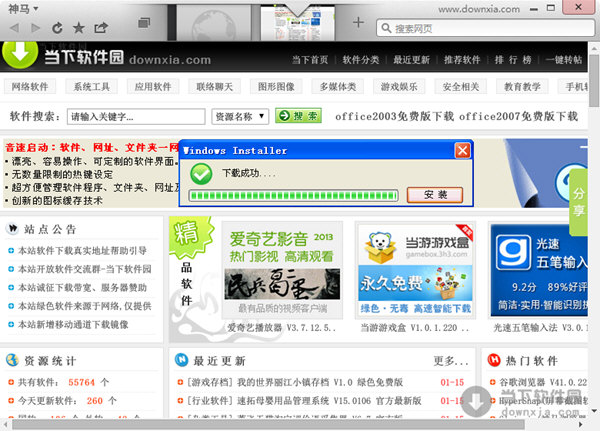Select the active downxia page tab thumbnail
Screen dimensions: 600x431
[x=298, y=23]
